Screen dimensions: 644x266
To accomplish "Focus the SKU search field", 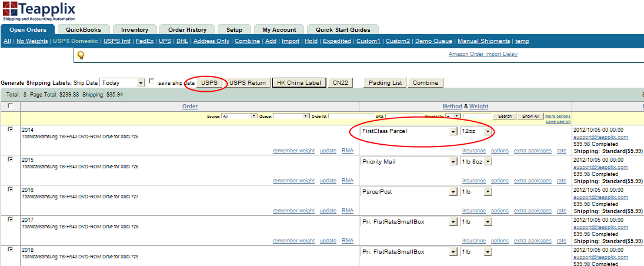I will click(403, 117).
